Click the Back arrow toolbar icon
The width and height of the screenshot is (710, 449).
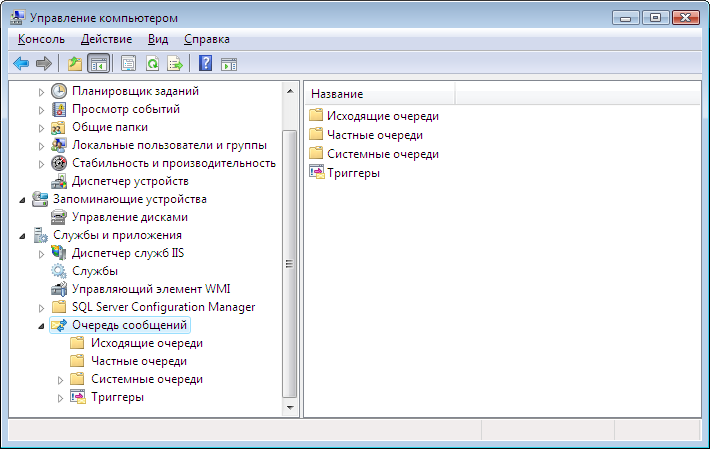click(x=21, y=64)
